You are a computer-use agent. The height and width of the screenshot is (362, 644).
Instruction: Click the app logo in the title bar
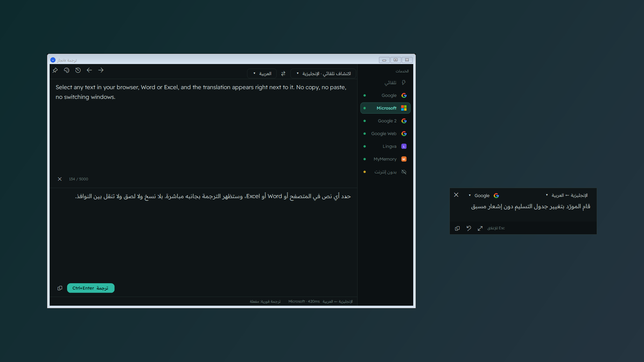(53, 60)
